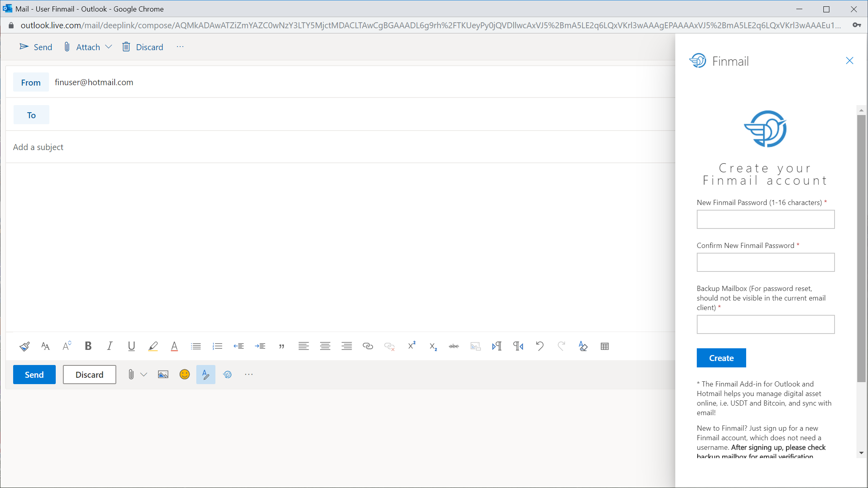Insert a bulleted list
Screen dimensions: 868x488
pos(196,346)
